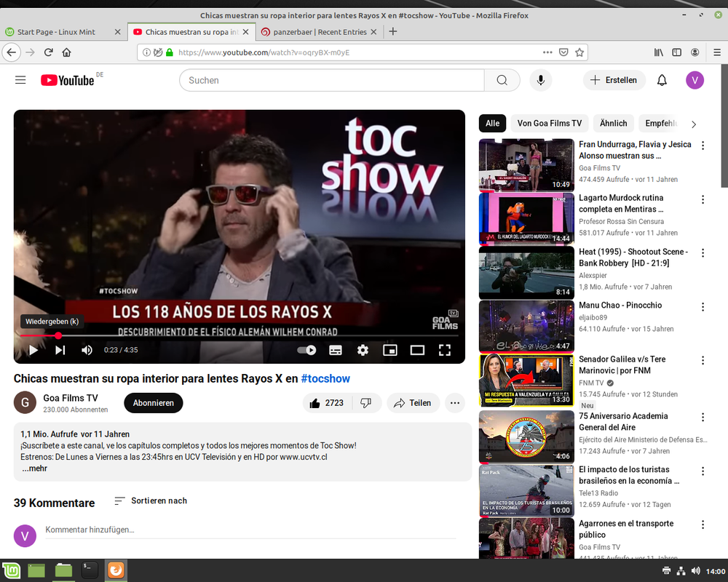Switch to the panzerbaer Recent Entries tab
The width and height of the screenshot is (728, 582).
pyautogui.click(x=320, y=32)
